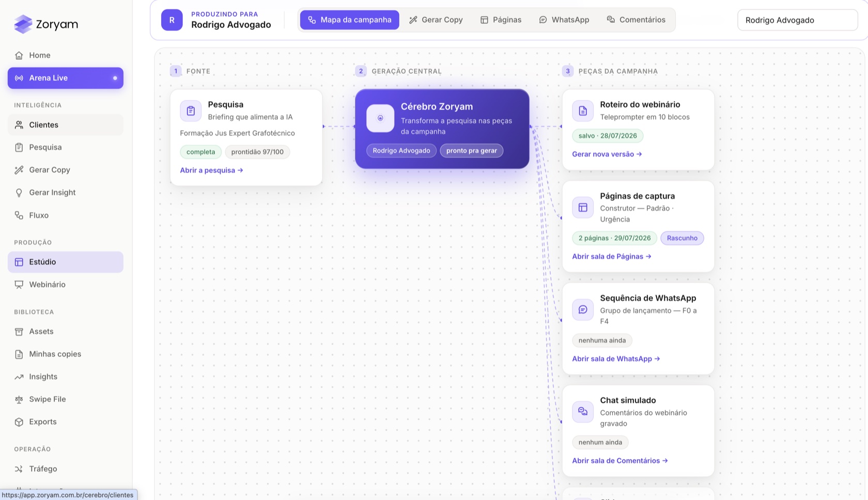Click Gerar nova versão link
The height and width of the screenshot is (500, 868).
point(607,154)
